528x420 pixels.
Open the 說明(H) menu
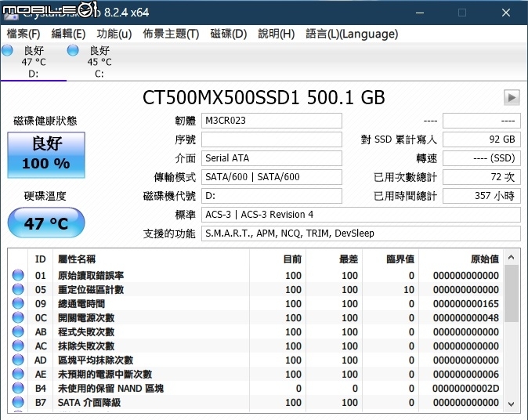[x=276, y=34]
